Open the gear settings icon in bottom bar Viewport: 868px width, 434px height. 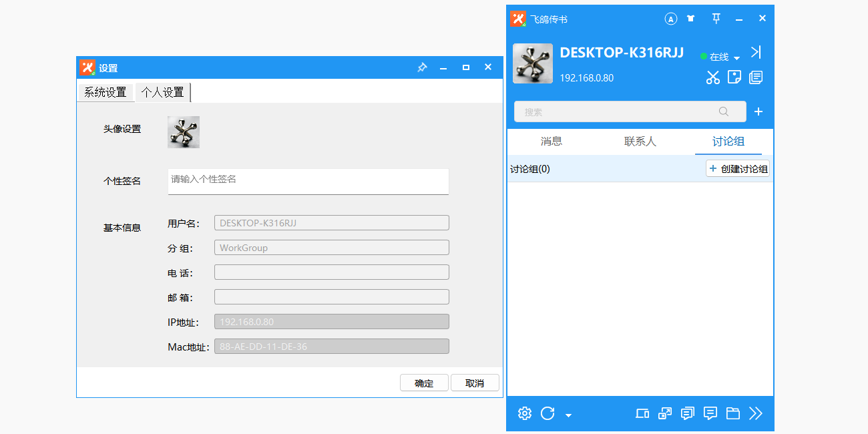tap(525, 413)
